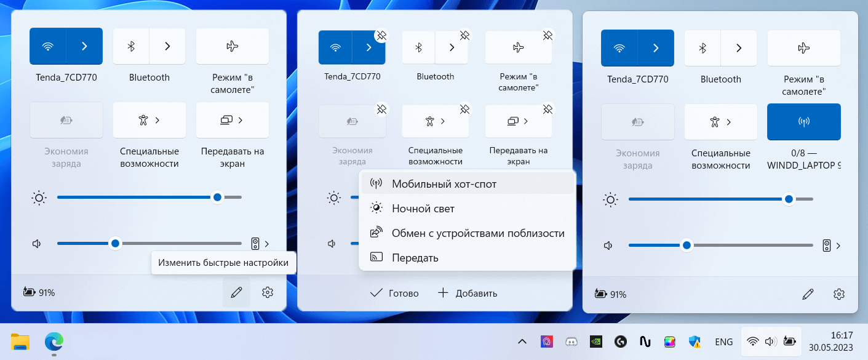Expand Wi-Fi networks list in left panel
This screenshot has height=360, width=868.
pyautogui.click(x=84, y=46)
